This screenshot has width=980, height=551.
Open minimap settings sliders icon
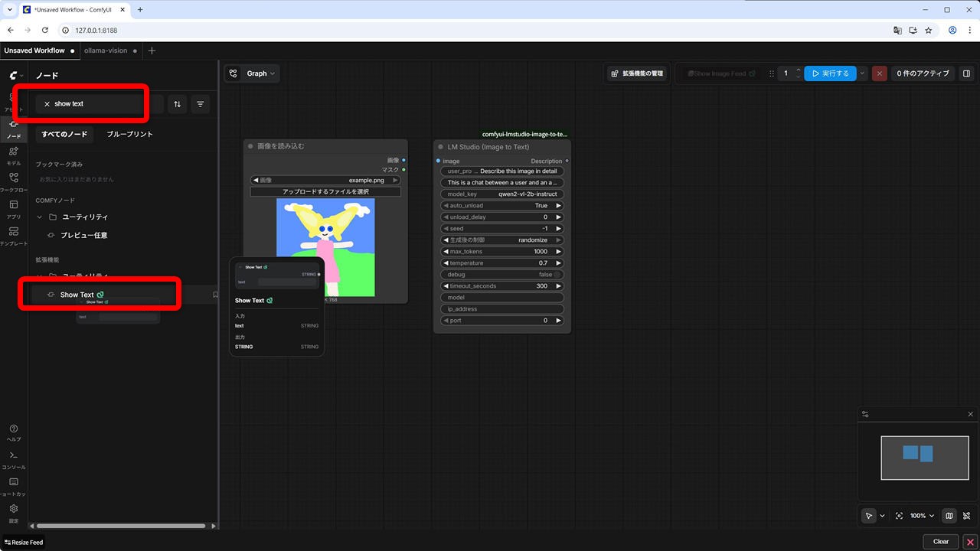coord(865,414)
